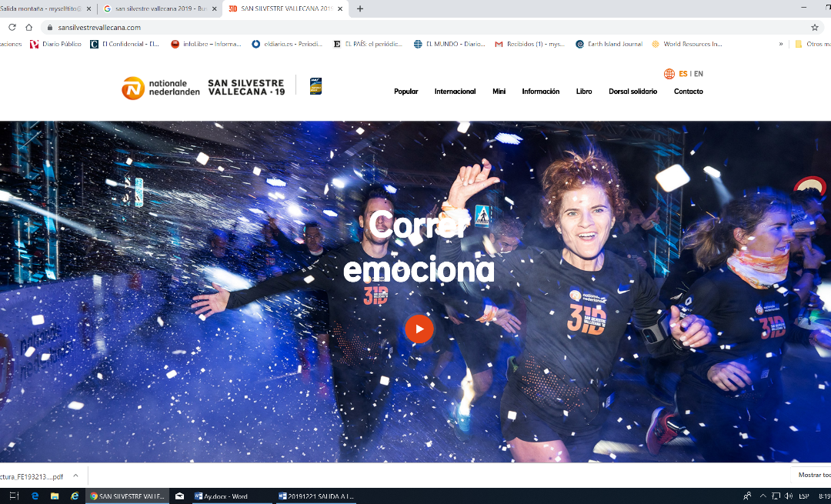Screen dimensions: 831x504
Task: Open the Contacto page
Action: [689, 92]
